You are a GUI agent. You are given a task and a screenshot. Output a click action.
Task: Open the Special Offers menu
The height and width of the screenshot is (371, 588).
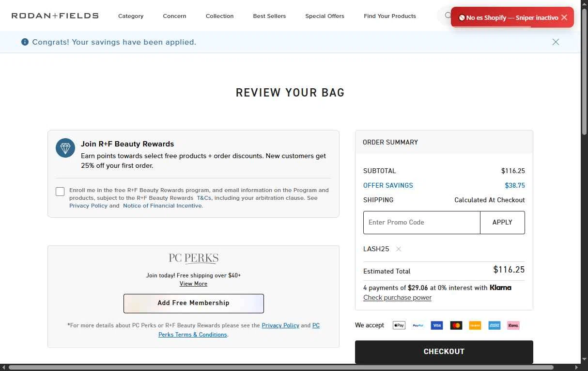point(325,16)
